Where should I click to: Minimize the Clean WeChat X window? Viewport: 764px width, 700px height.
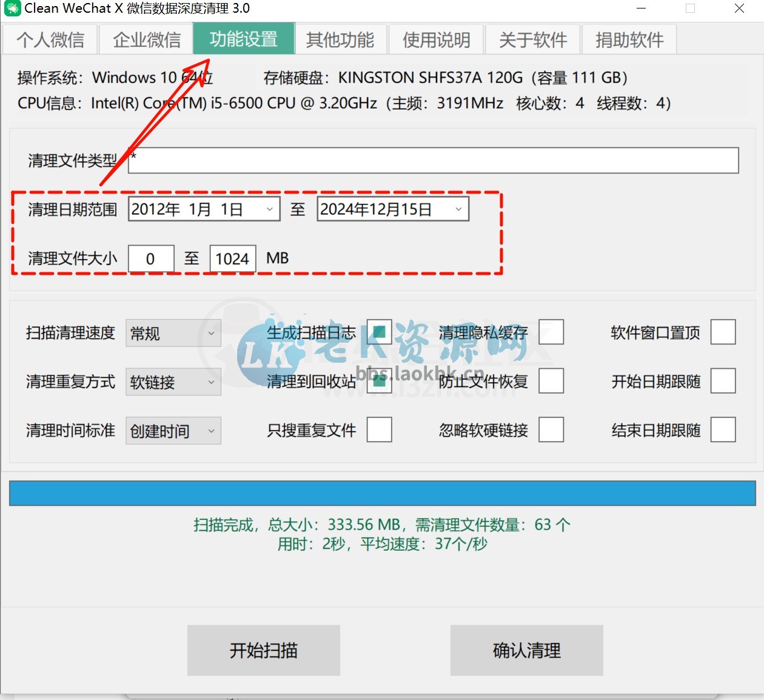[642, 8]
